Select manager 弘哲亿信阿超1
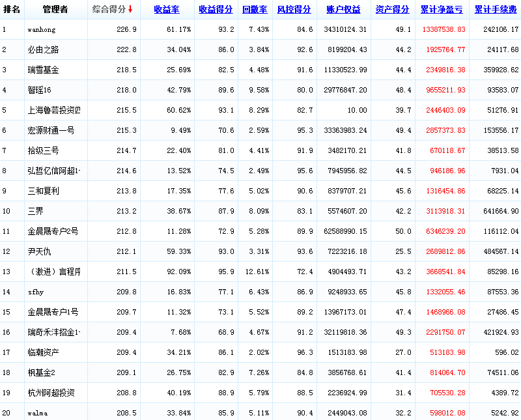Viewport: 521px width, 420px height. (54, 171)
